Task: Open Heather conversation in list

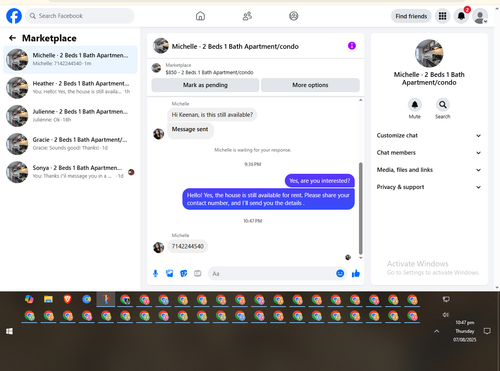Action: 70,88
